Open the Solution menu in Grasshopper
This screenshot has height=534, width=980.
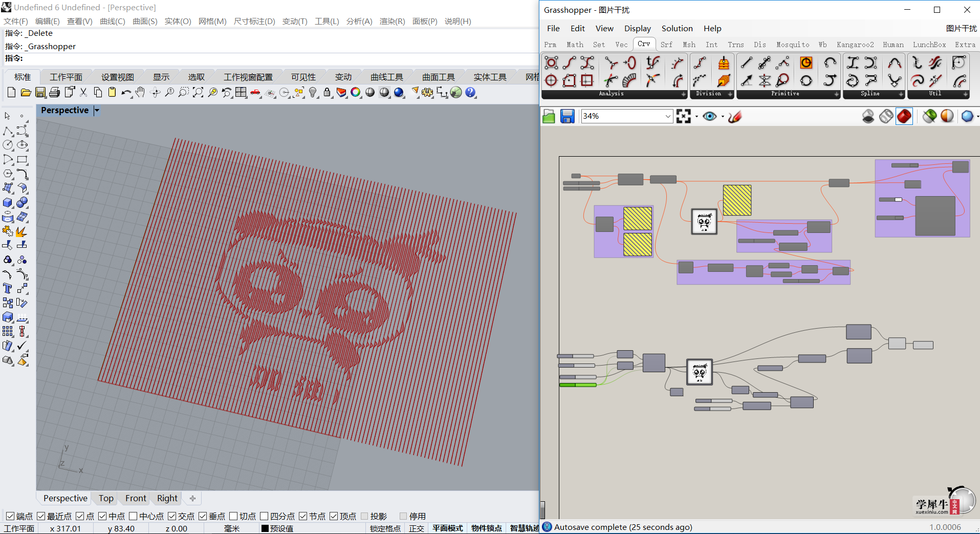coord(677,28)
